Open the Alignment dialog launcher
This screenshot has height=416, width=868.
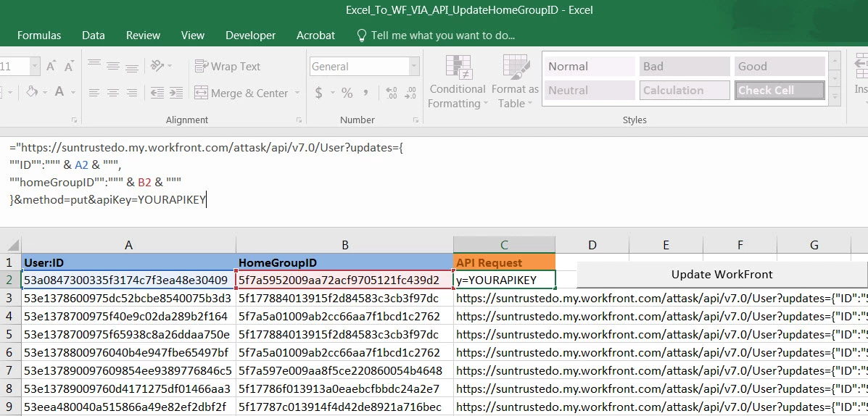tap(299, 120)
